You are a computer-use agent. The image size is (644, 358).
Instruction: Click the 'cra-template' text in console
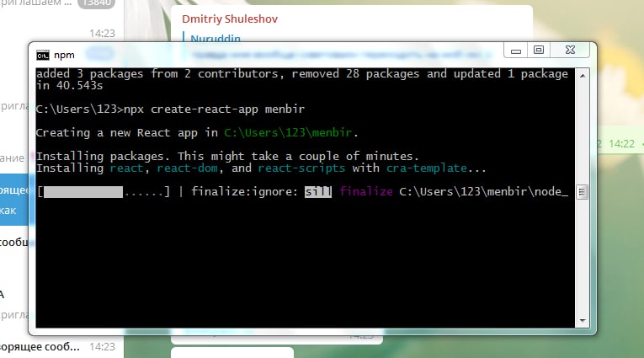click(426, 168)
